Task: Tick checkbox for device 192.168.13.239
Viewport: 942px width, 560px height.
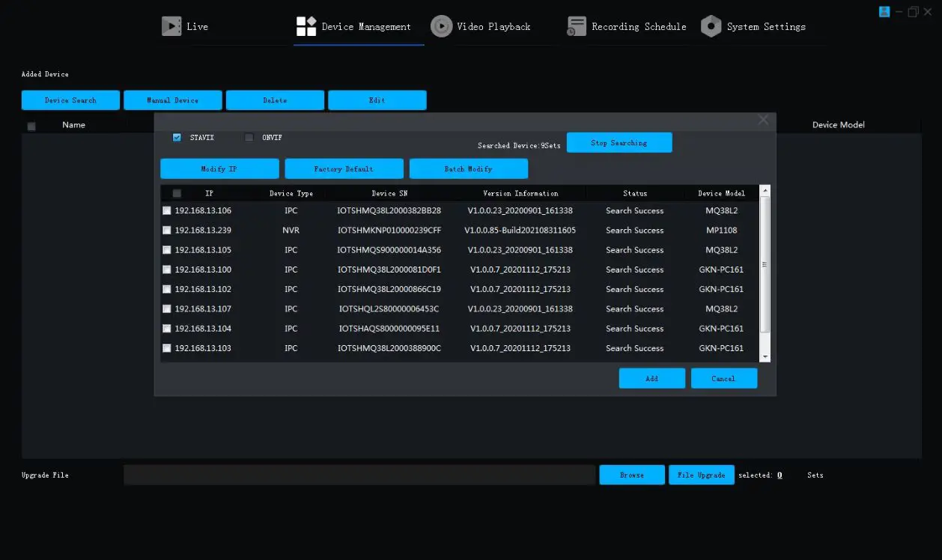Action: (x=167, y=231)
